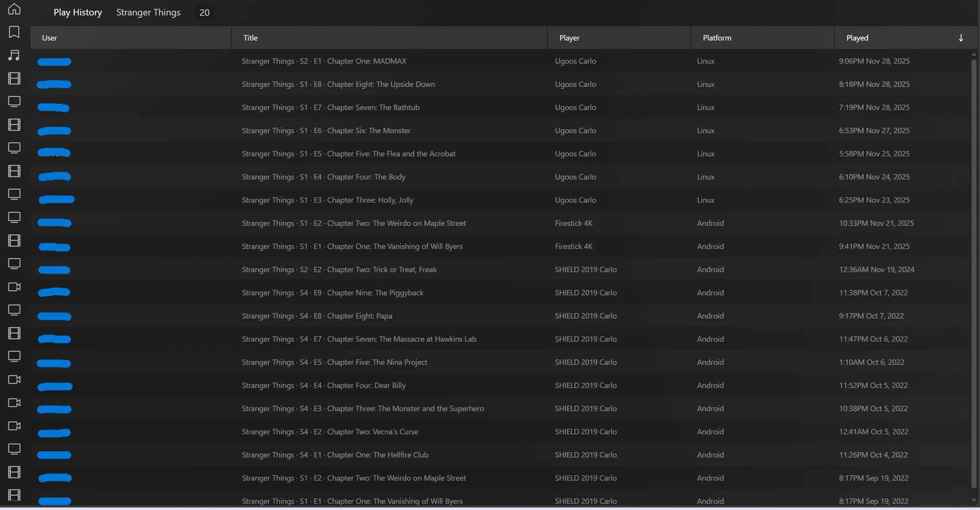Open the Play History breadcrumb
The height and width of the screenshot is (510, 980).
click(78, 12)
